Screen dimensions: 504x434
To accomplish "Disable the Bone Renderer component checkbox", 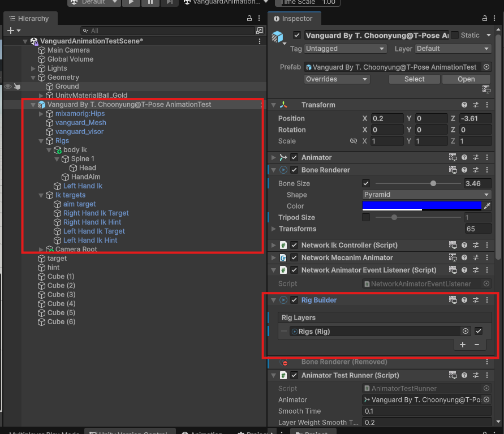I will 294,170.
